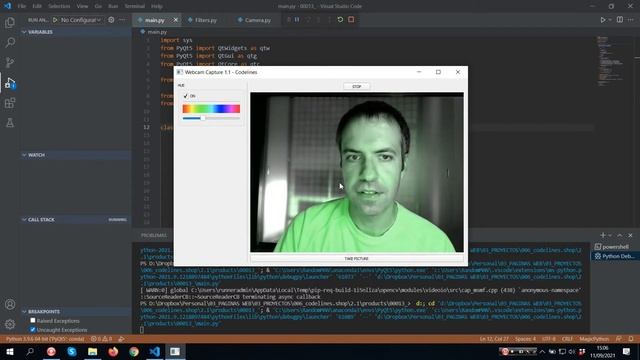Switch to Firefox in the taskbar
Image resolution: width=640 pixels, height=360 pixels.
113,351
